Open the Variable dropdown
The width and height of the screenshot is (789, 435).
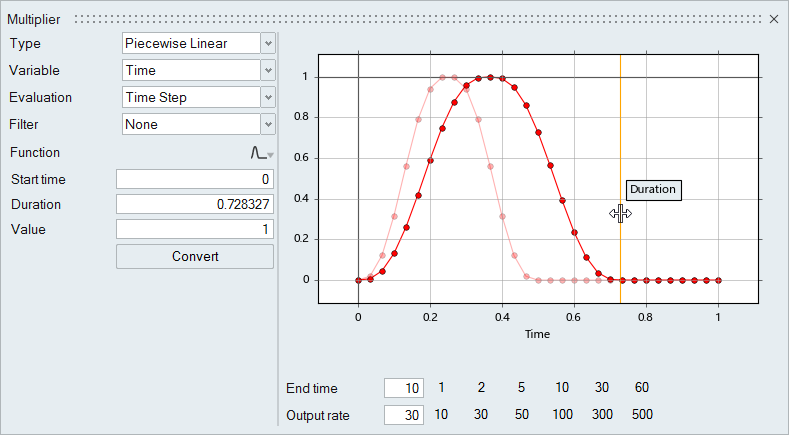point(267,70)
